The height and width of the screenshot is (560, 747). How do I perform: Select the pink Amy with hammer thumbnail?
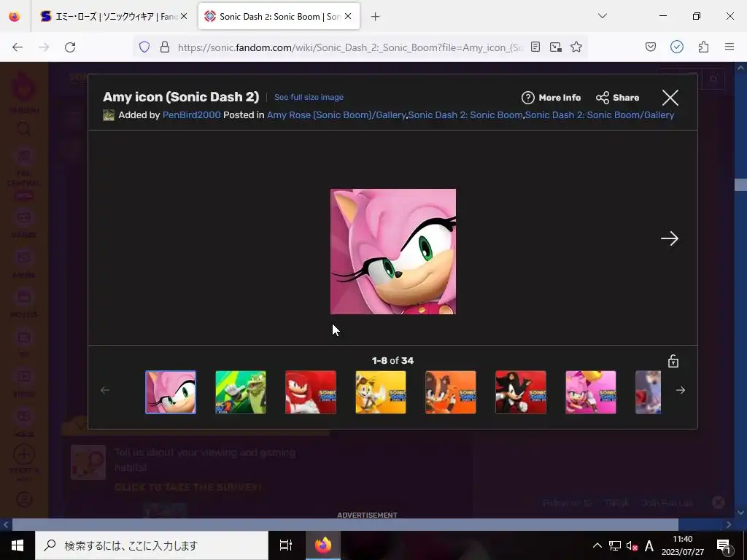591,392
